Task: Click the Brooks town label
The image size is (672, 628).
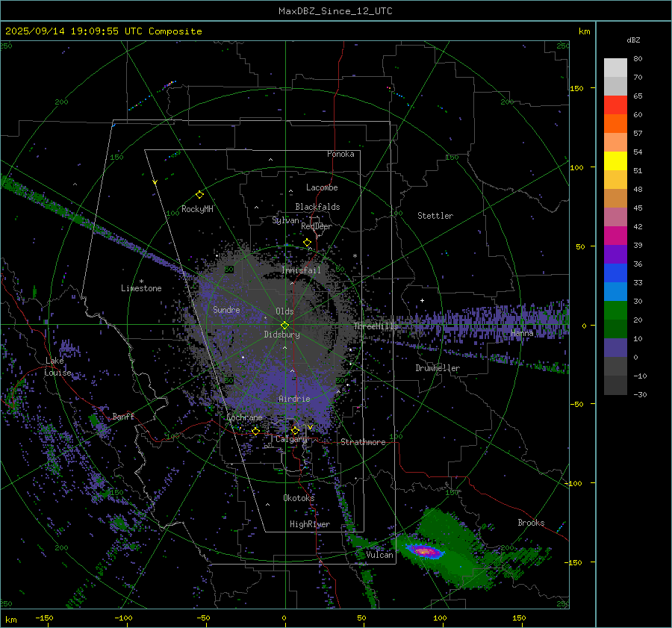Action: click(x=531, y=523)
